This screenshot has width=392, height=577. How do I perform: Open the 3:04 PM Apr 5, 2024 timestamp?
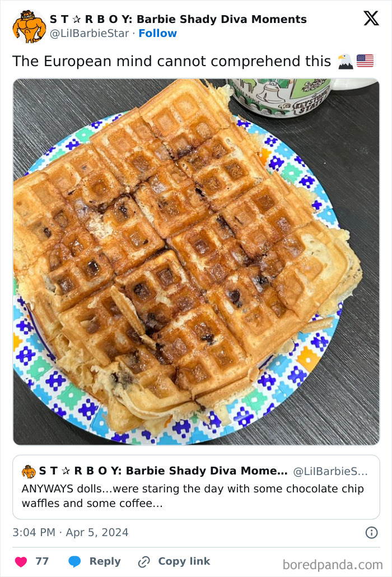point(71,533)
